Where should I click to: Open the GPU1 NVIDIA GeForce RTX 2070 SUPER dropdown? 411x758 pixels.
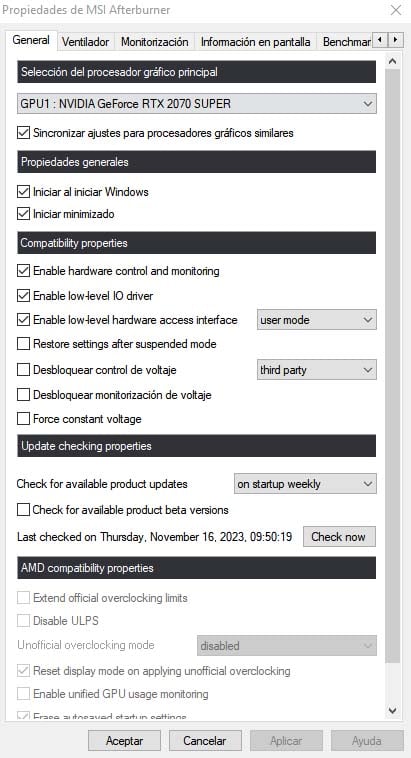tap(196, 103)
